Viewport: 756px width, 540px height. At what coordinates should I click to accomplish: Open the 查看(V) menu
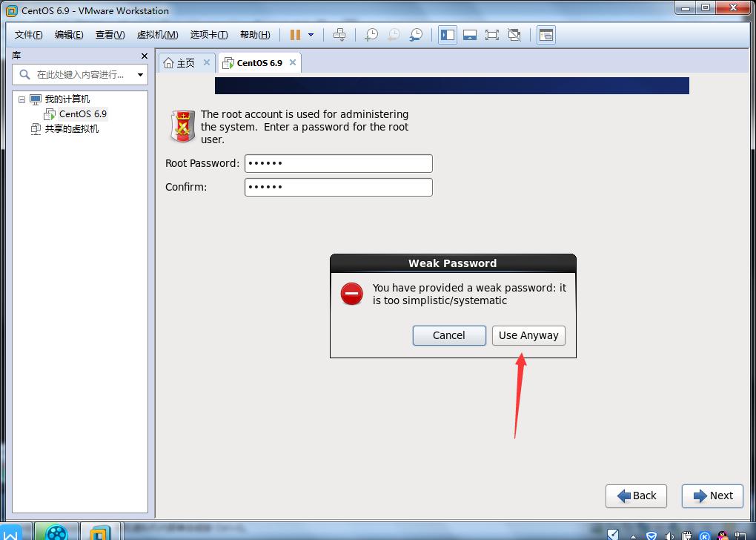(110, 35)
